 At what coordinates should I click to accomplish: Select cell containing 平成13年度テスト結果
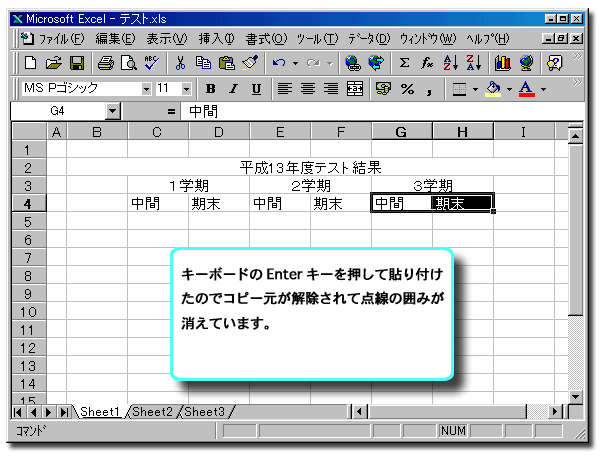click(310, 168)
